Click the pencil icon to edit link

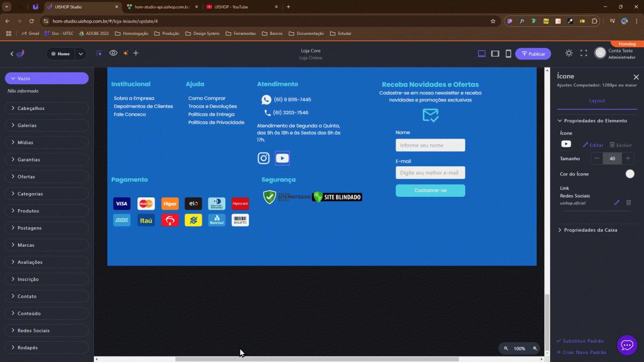click(x=617, y=203)
